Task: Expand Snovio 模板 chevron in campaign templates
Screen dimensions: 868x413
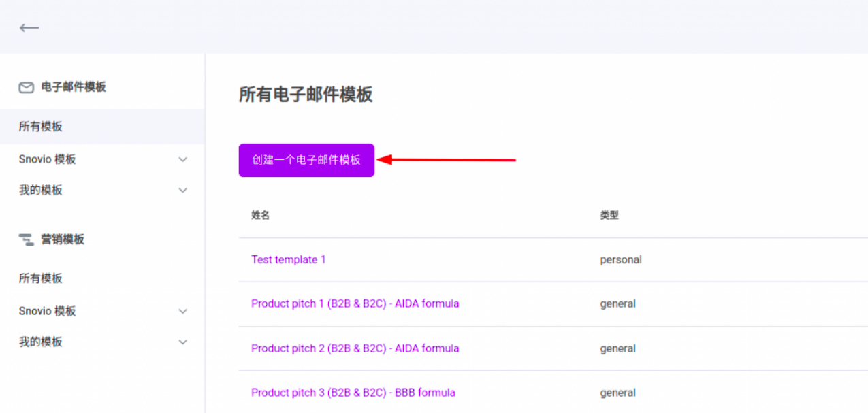Action: [x=182, y=311]
